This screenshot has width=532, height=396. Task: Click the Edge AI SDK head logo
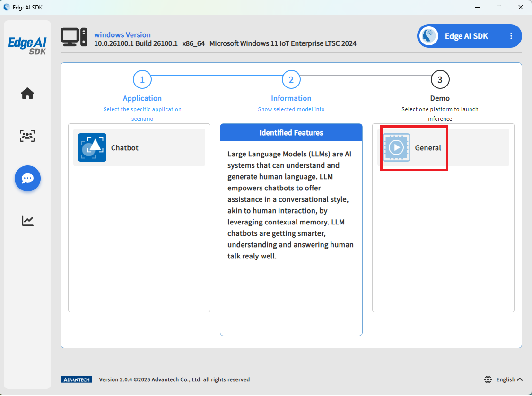(x=430, y=36)
